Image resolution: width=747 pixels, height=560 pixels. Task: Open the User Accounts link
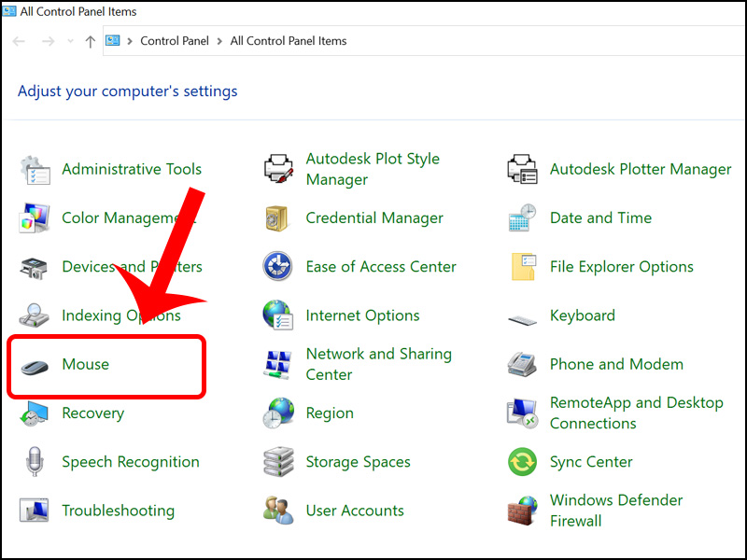coord(355,511)
